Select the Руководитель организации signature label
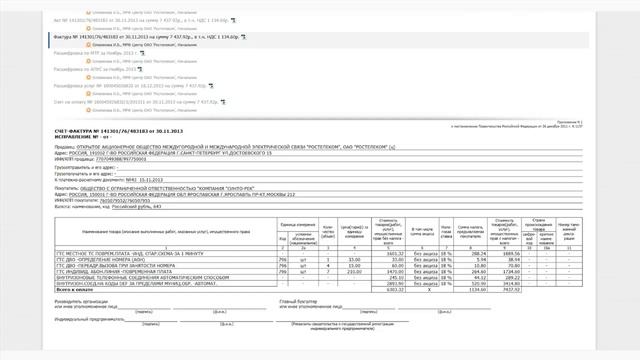640x360 pixels. pos(81,302)
